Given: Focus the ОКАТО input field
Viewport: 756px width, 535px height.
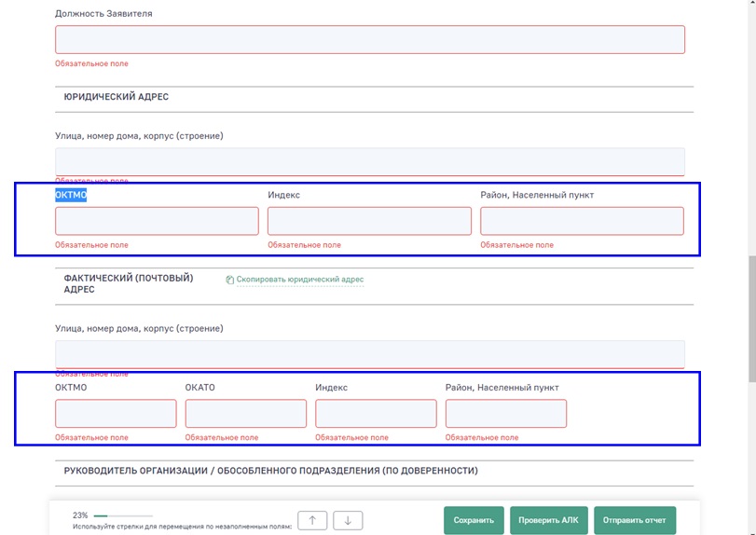Looking at the screenshot, I should [x=245, y=414].
